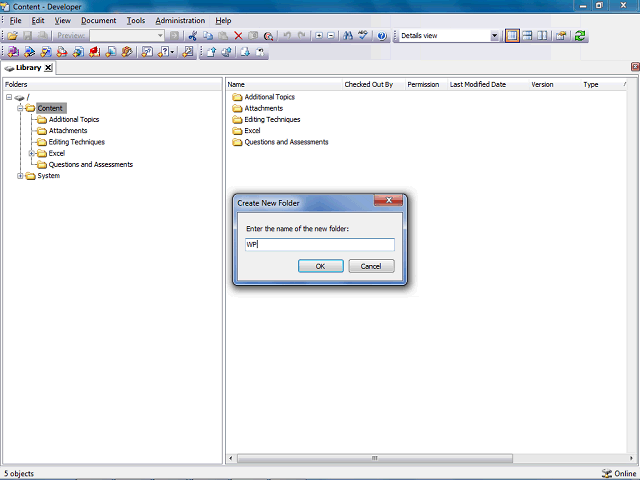The width and height of the screenshot is (640, 480).
Task: Sort by Last Modified Date column header
Action: click(x=488, y=84)
